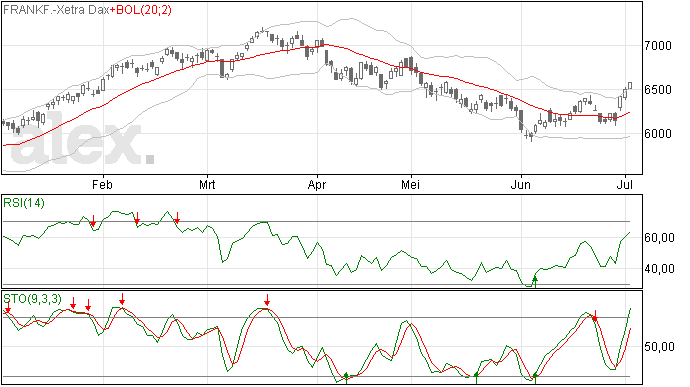Click the FRANKF.-Xetra Dax chart title
690x387 pixels.
pyautogui.click(x=56, y=10)
